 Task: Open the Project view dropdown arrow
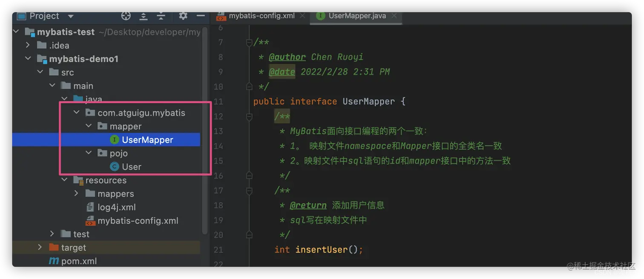point(71,17)
